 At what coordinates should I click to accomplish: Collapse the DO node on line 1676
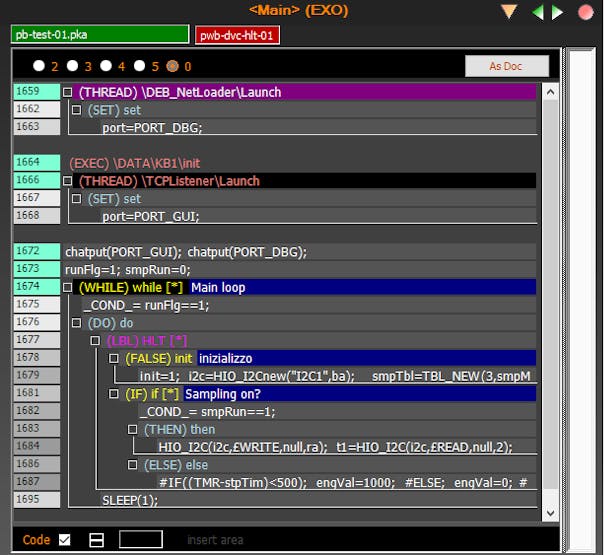pos(77,323)
